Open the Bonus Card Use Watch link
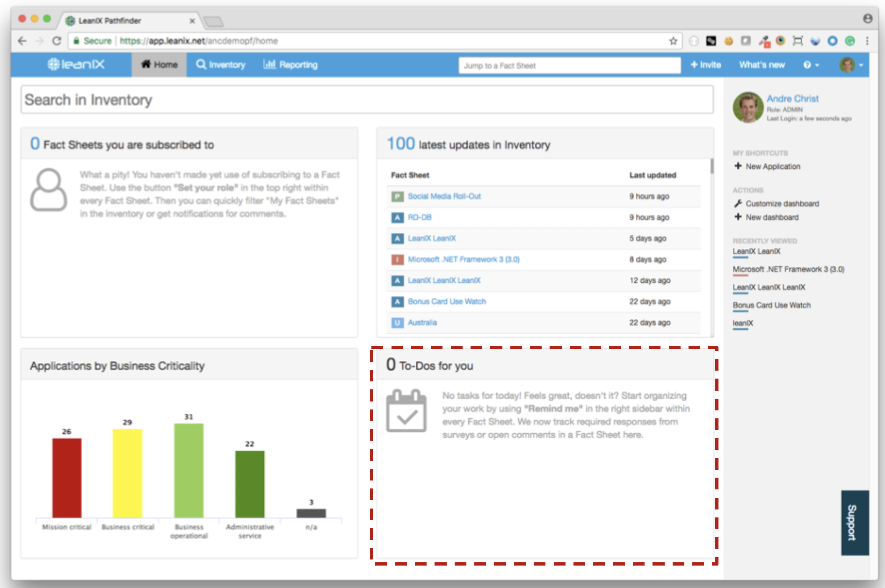 click(447, 301)
